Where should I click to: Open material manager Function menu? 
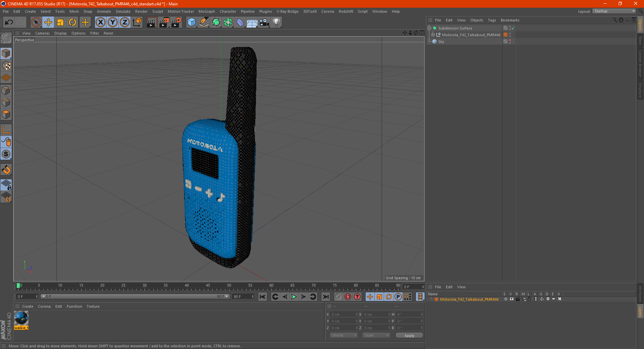[74, 306]
